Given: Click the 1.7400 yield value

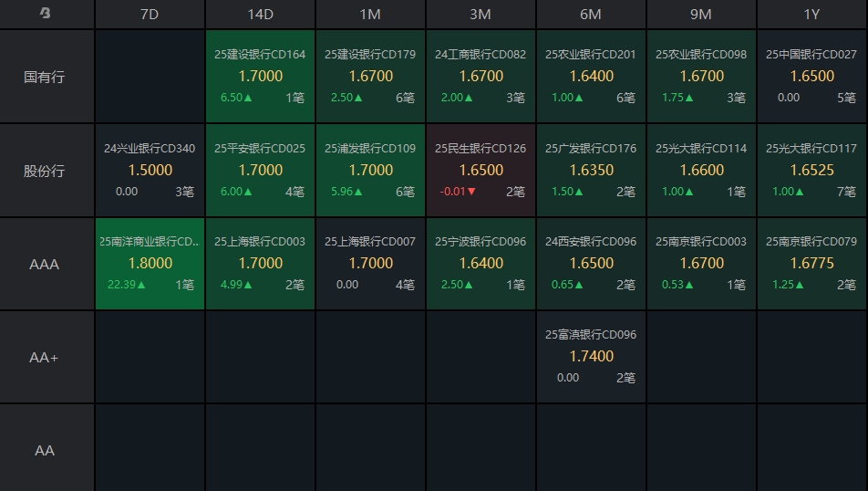Looking at the screenshot, I should [x=591, y=356].
